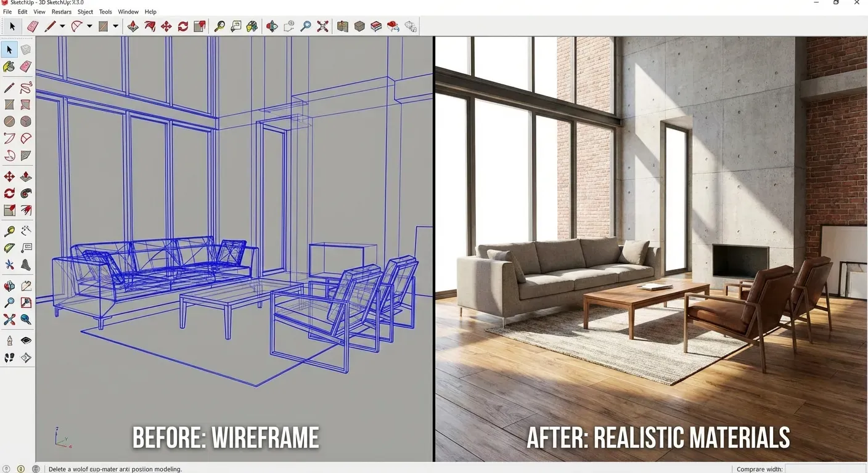Pick the Tape Measure tool
This screenshot has height=473, width=868.
(x=9, y=231)
